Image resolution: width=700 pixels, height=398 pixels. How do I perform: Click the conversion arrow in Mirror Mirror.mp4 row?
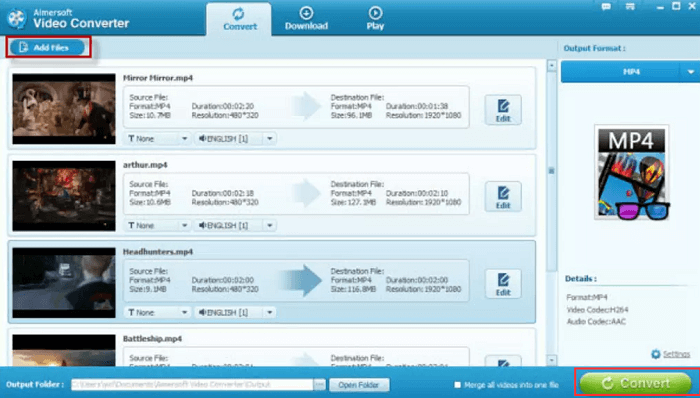(x=306, y=107)
